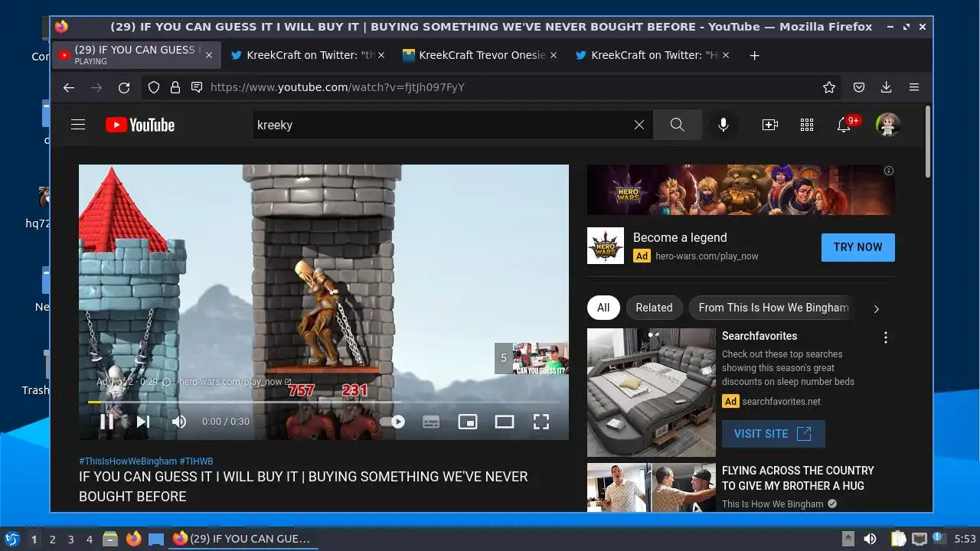Screen dimensions: 980x551
Task: Click the ad info icon beside 'Ad 1 of 2'
Action: coord(166,382)
